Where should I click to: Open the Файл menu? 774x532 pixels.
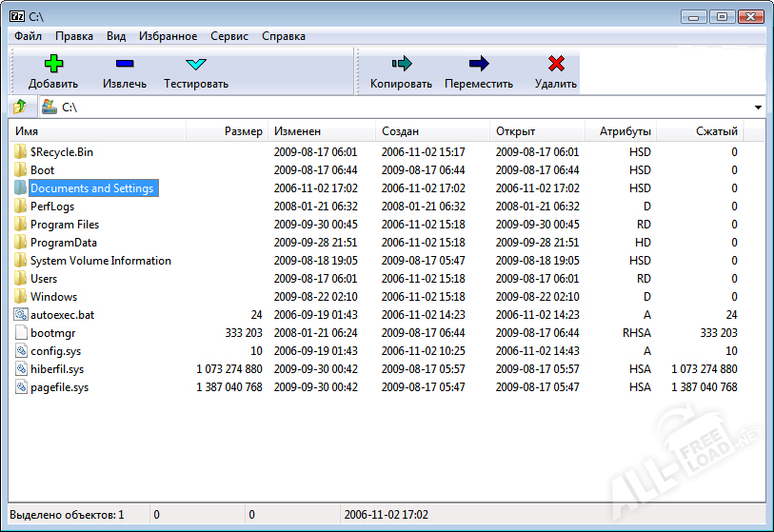[x=28, y=36]
